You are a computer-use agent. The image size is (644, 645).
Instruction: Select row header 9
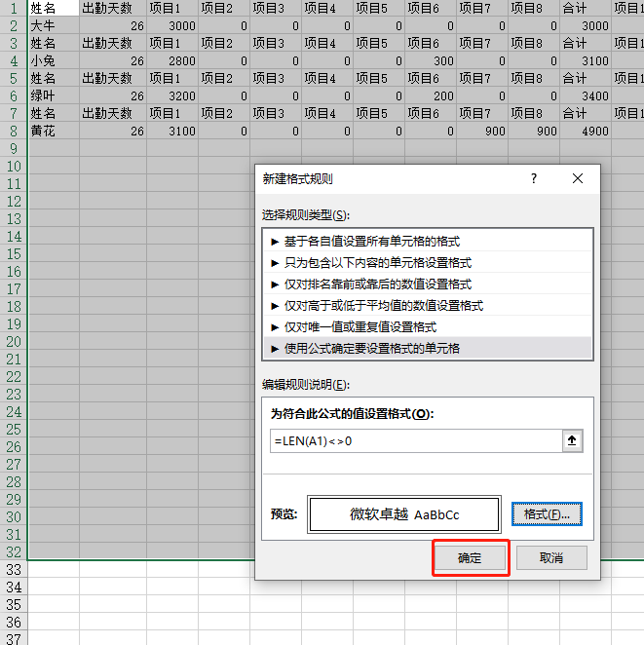[14, 148]
